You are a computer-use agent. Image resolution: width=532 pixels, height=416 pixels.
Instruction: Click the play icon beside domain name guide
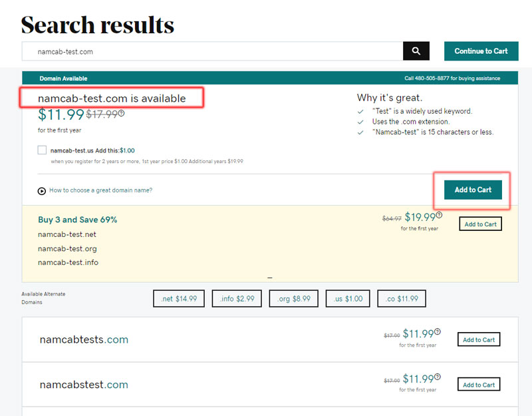pos(42,191)
